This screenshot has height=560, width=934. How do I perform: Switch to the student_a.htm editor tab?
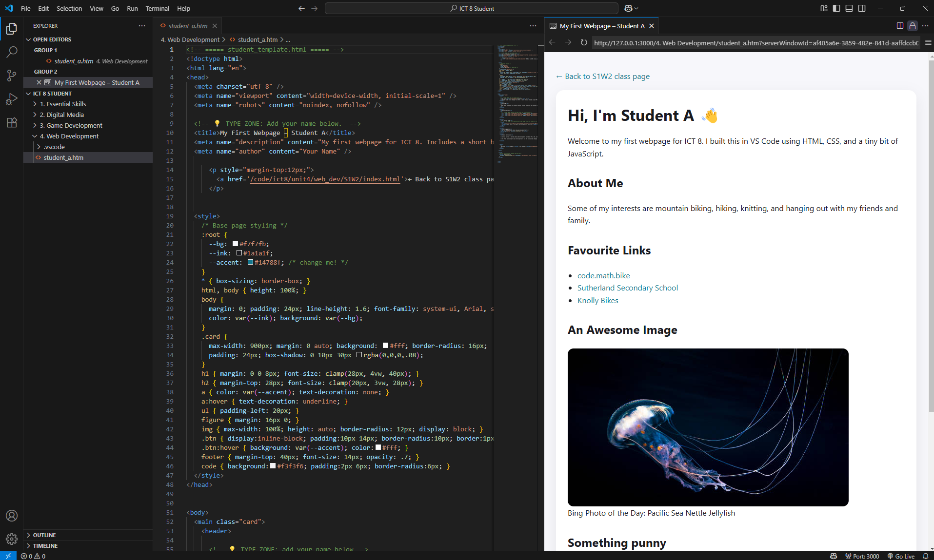188,26
